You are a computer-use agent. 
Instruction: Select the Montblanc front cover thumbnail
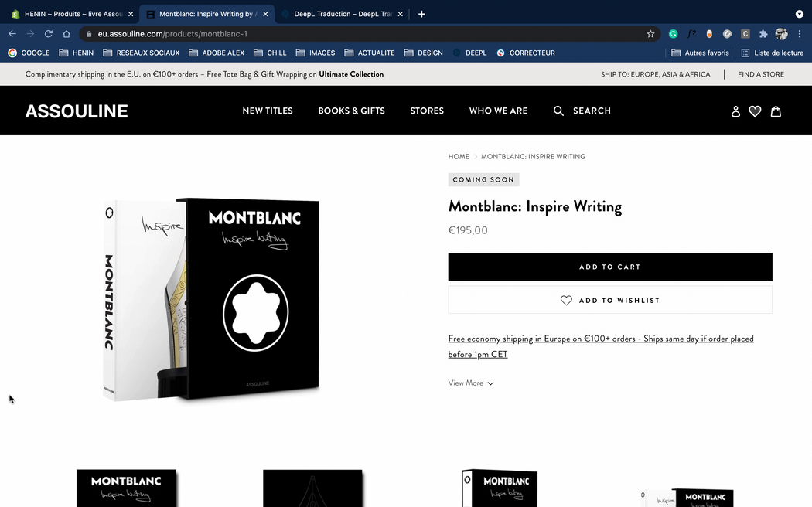pyautogui.click(x=126, y=488)
